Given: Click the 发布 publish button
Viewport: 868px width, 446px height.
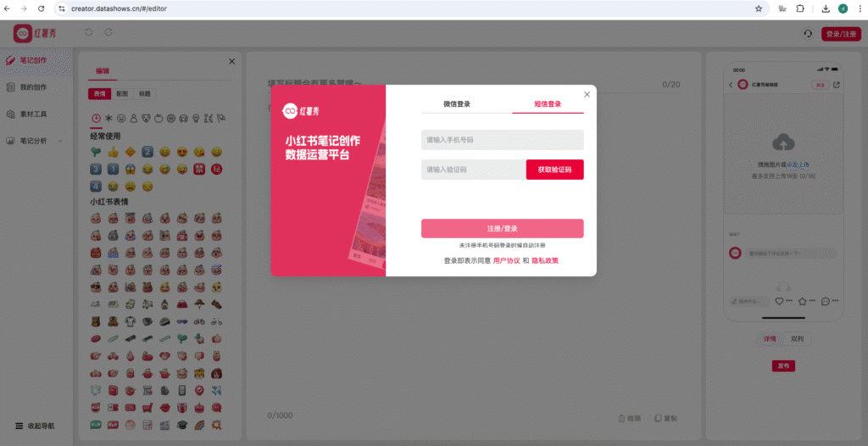Looking at the screenshot, I should coord(783,365).
